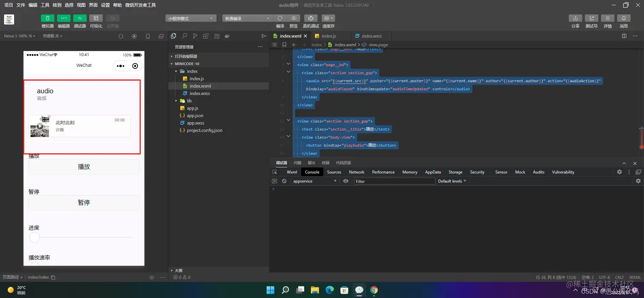Click the console Filter input field
This screenshot has width=644, height=298.
click(x=394, y=181)
